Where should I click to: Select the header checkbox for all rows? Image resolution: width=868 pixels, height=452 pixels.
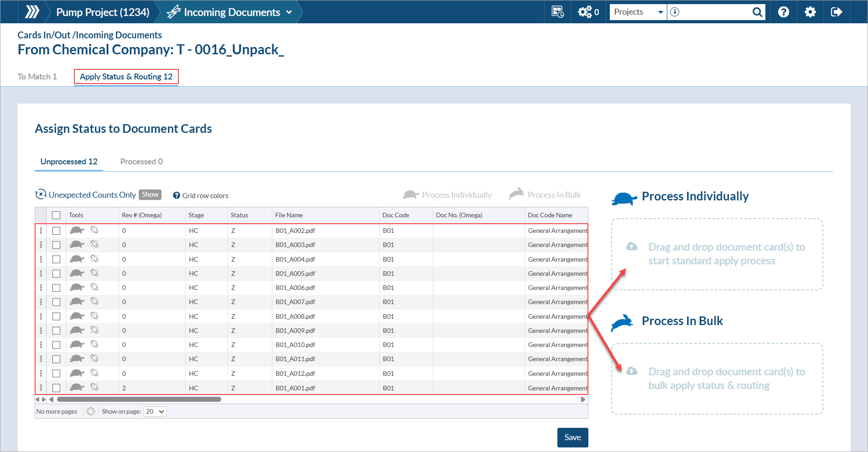point(56,215)
